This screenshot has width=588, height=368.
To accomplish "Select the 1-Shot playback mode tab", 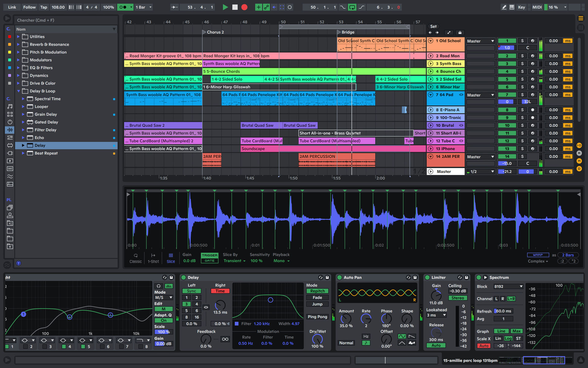I will point(153,258).
